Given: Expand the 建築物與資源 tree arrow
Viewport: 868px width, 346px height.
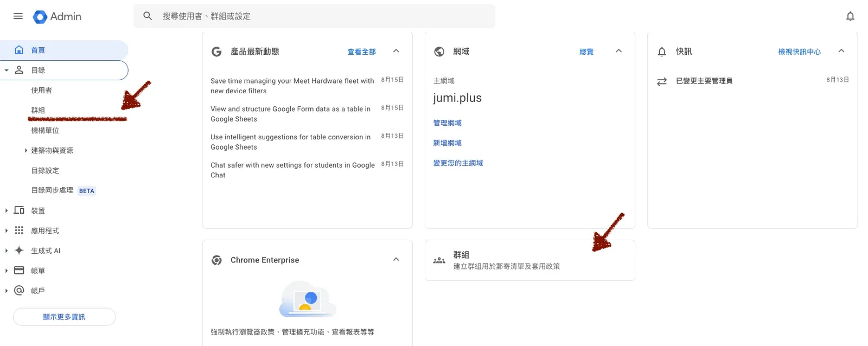Looking at the screenshot, I should pos(25,151).
